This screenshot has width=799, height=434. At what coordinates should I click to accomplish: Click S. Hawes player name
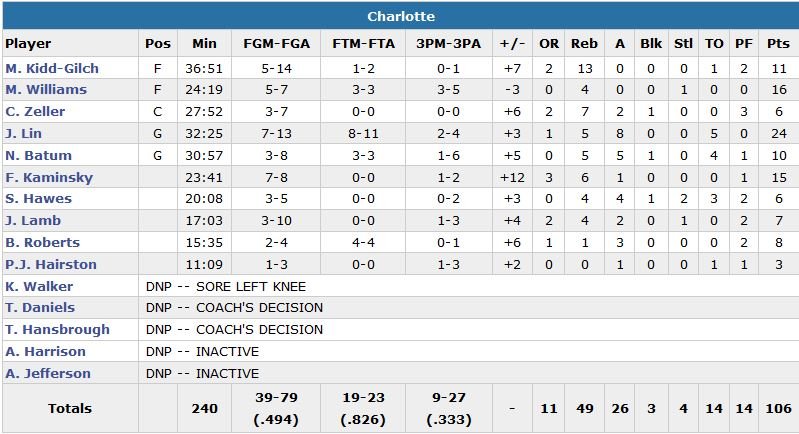click(x=38, y=199)
